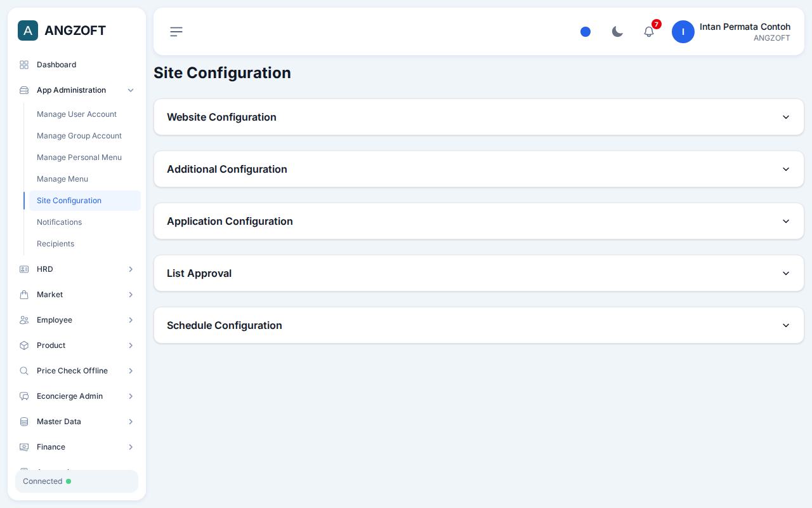The image size is (812, 508).
Task: Switch to dark mode moon icon
Action: (617, 32)
